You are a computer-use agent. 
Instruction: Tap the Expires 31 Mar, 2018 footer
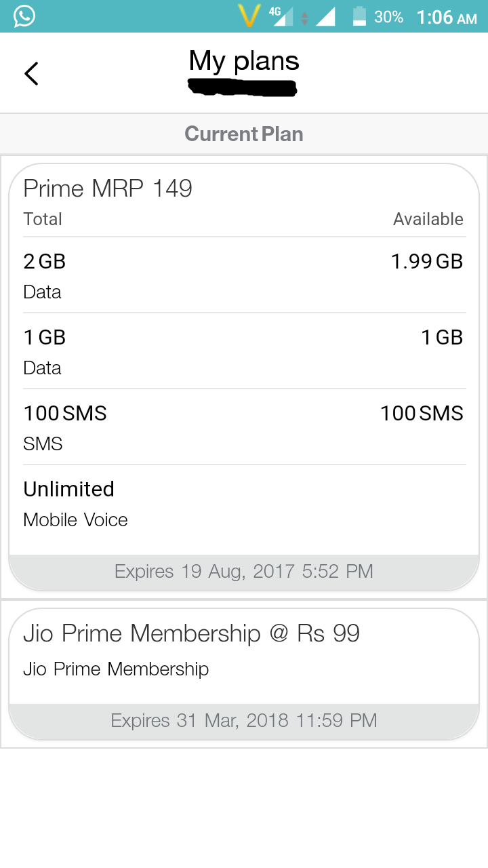click(244, 720)
